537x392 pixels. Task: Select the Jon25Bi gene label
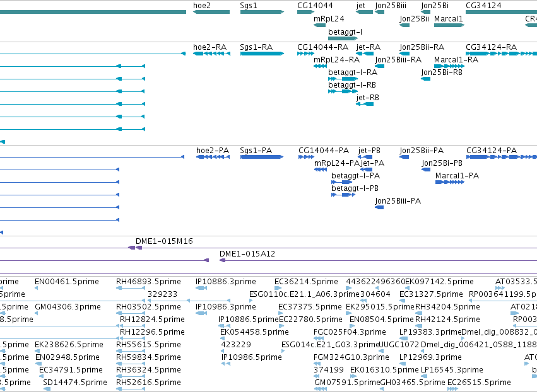[435, 6]
